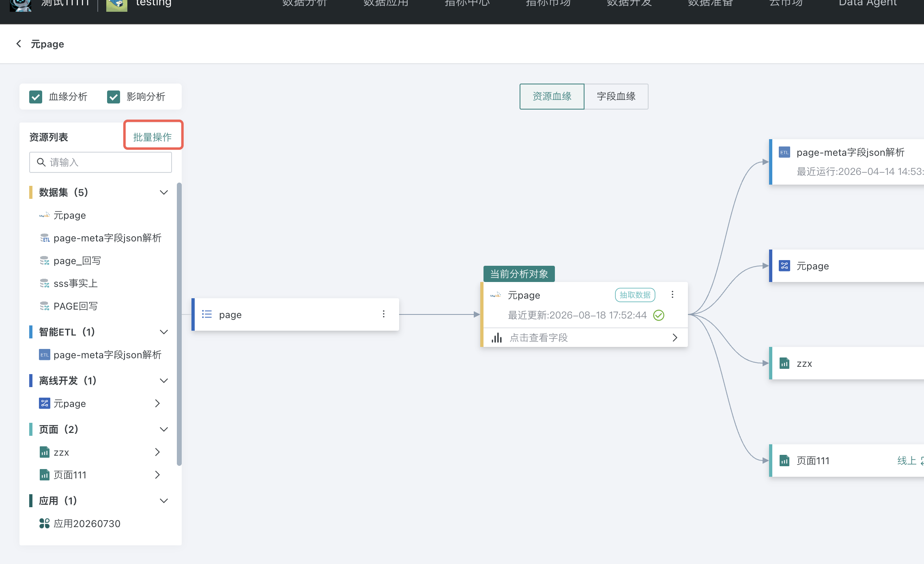This screenshot has height=564, width=924.
Task: Switch to the 资源血缘 tab
Action: point(552,97)
